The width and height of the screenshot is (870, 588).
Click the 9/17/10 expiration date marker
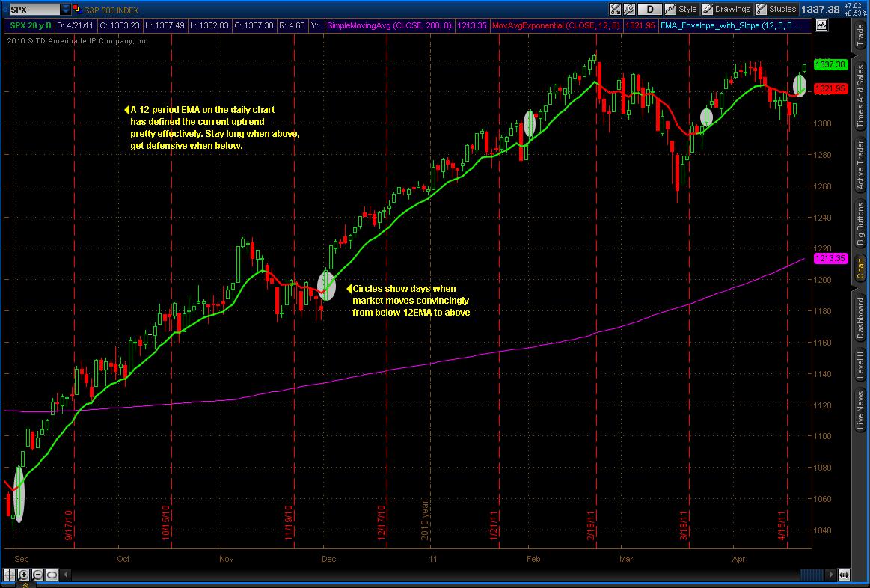[x=70, y=525]
